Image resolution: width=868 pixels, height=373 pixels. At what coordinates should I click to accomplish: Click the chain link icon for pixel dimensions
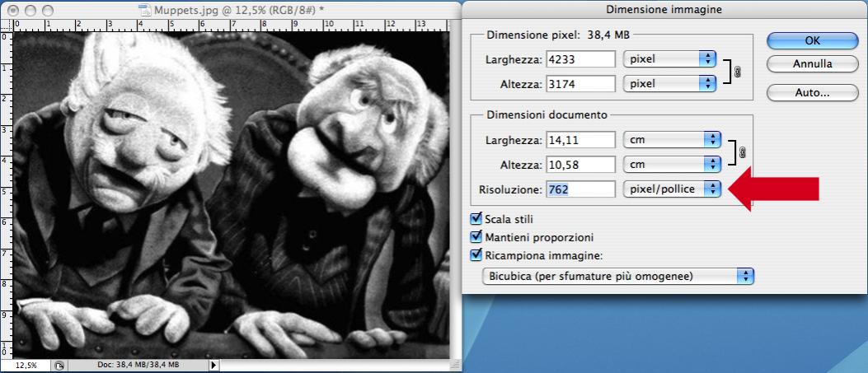[737, 72]
